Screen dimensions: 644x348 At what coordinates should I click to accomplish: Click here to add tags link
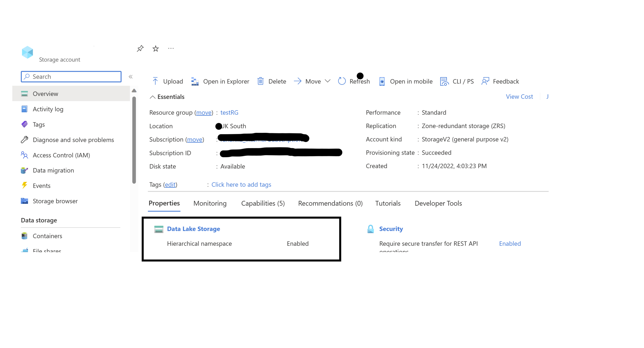[x=241, y=184]
